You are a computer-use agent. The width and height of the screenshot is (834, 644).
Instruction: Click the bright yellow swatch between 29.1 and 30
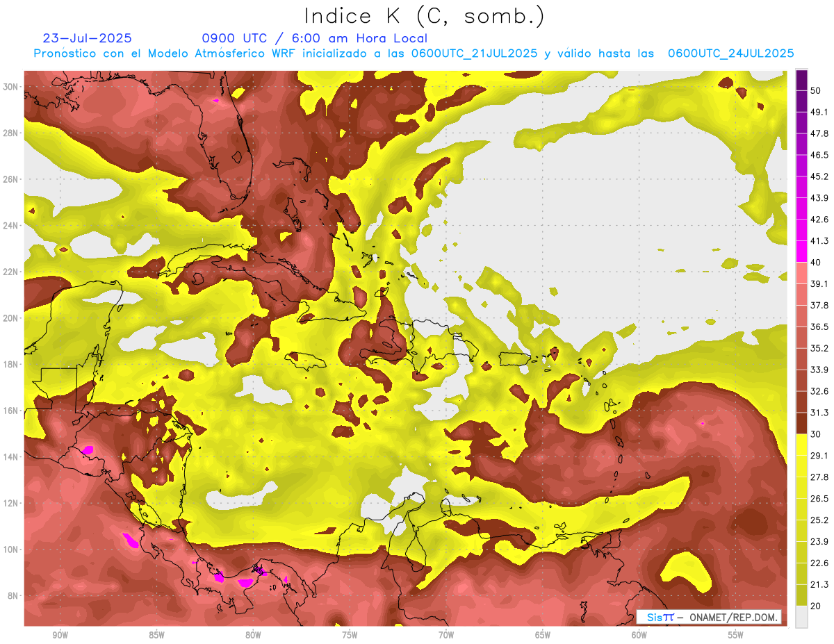pos(801,445)
